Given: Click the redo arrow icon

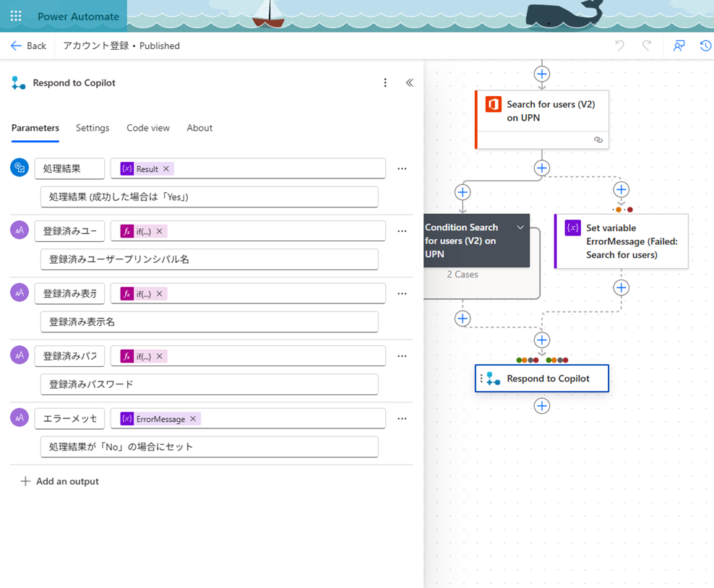Looking at the screenshot, I should click(647, 46).
